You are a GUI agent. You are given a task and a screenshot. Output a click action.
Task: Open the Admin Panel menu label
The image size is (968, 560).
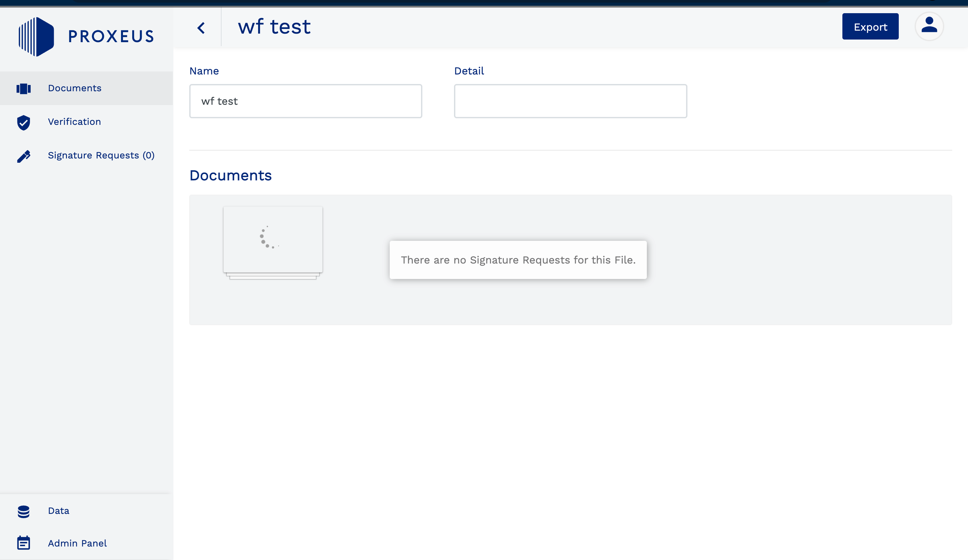(77, 544)
